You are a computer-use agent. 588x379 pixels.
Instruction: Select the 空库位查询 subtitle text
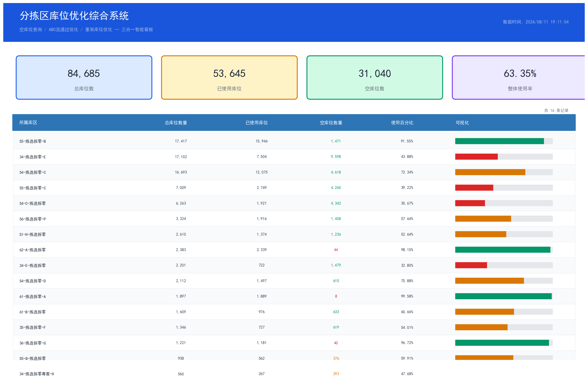point(31,30)
